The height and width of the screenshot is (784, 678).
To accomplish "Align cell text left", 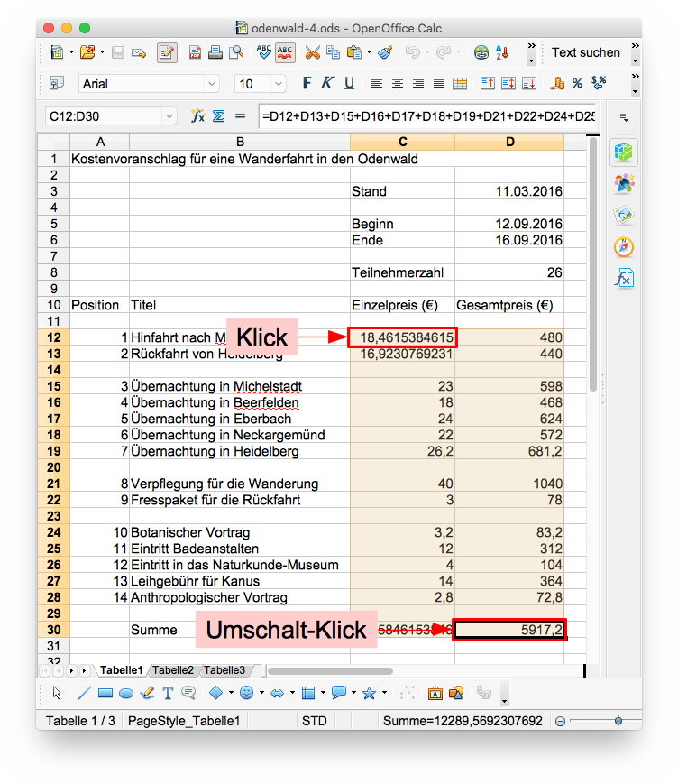I will [377, 84].
